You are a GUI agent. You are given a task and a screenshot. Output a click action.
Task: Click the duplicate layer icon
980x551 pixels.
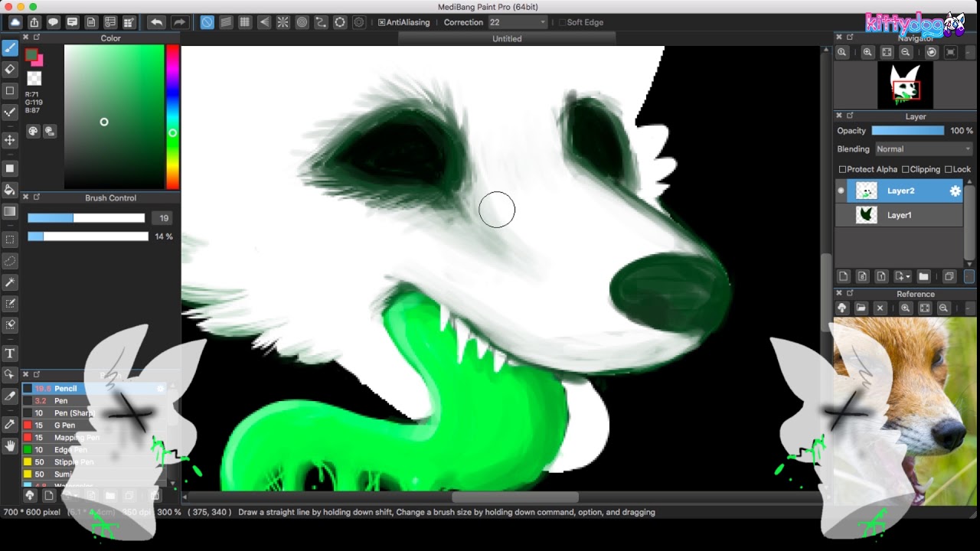point(949,276)
